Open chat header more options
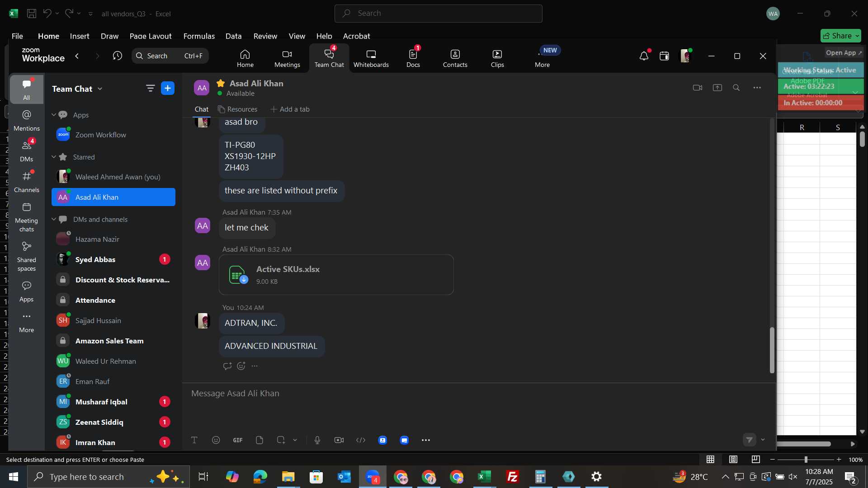This screenshot has width=868, height=488. (757, 88)
